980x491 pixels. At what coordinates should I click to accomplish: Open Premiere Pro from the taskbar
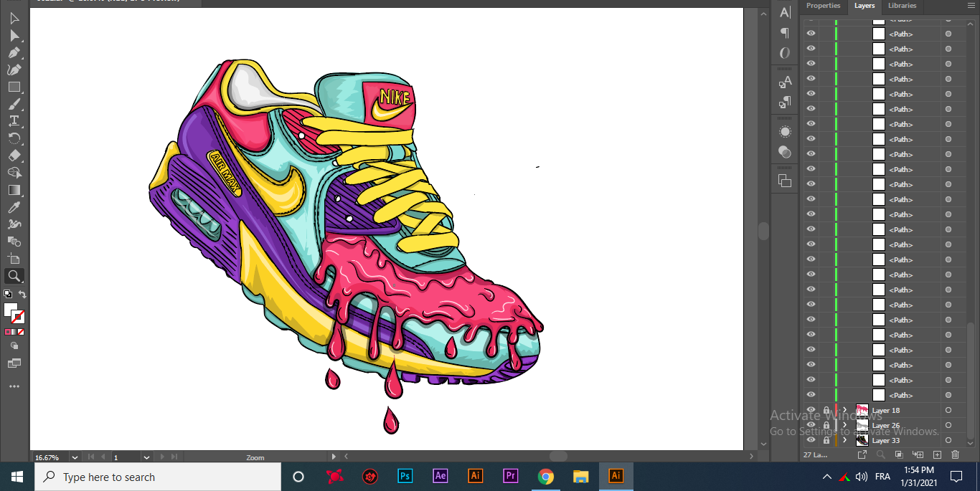point(511,476)
